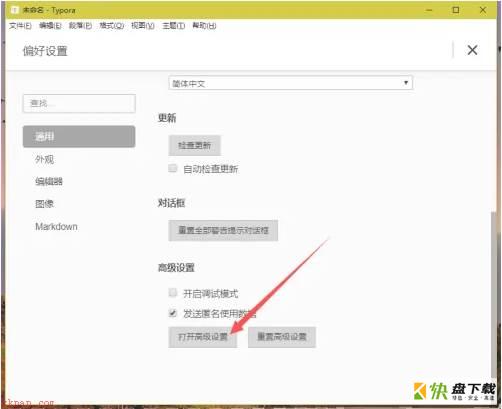Open the 格式(O) menu
Viewport: 502px width, 409px height.
coord(112,26)
